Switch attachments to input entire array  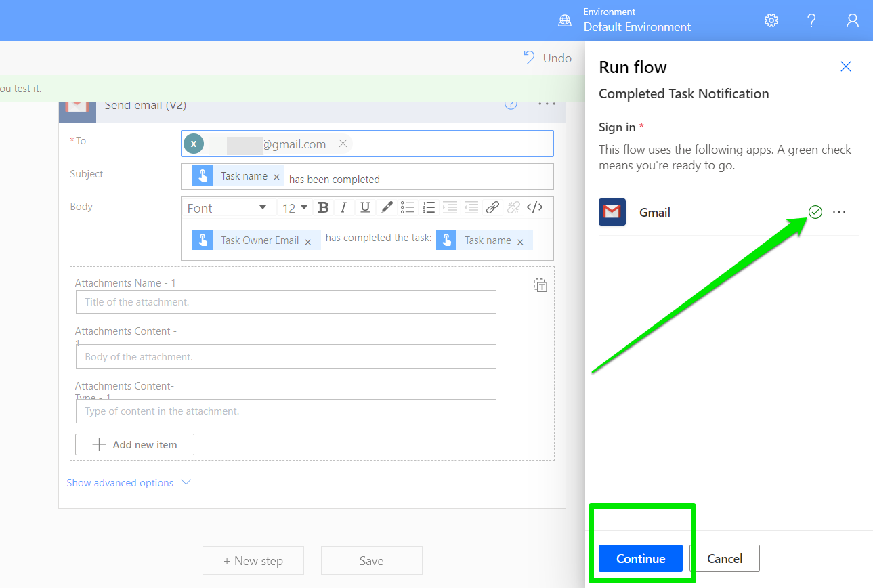pos(540,285)
